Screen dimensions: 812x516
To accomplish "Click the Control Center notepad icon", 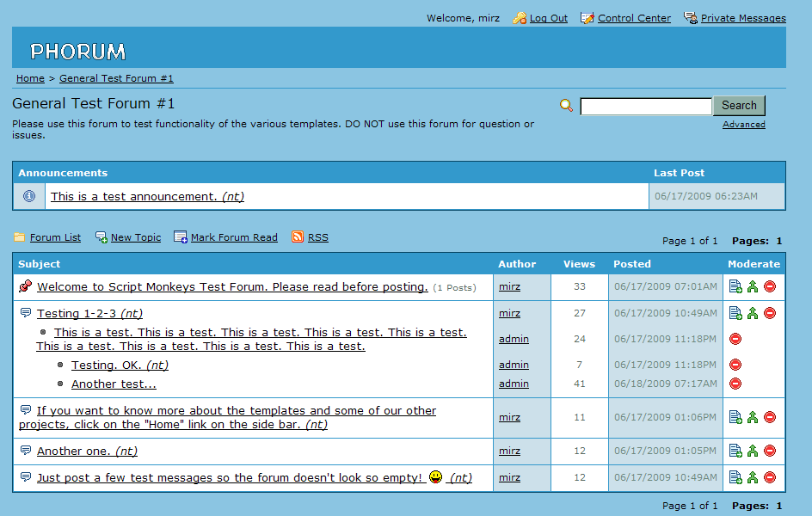I will pyautogui.click(x=587, y=18).
